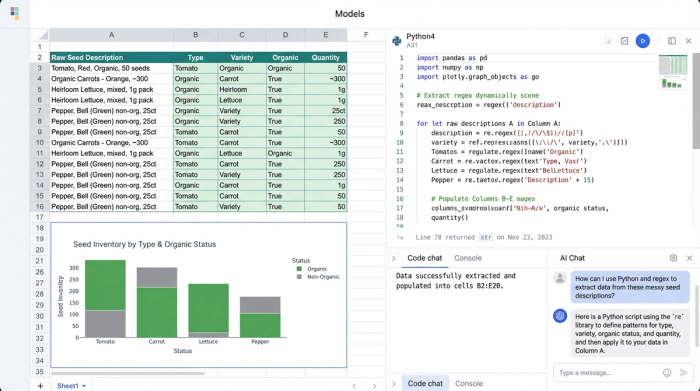The height and width of the screenshot is (391, 700).
Task: Click the Variety header cell
Action: 242,58
